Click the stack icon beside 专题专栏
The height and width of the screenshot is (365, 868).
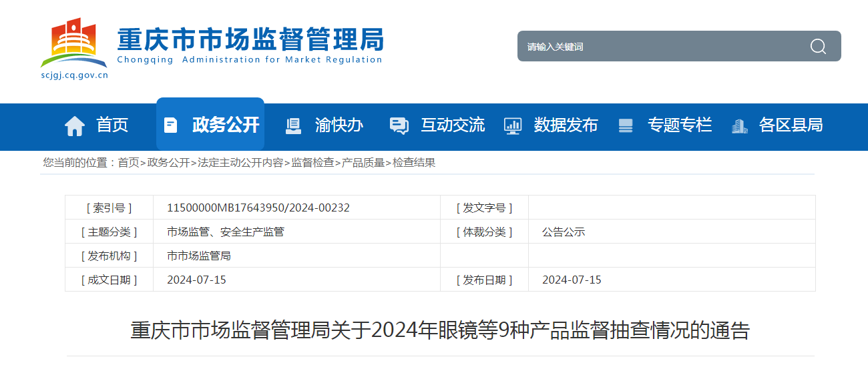pos(626,125)
